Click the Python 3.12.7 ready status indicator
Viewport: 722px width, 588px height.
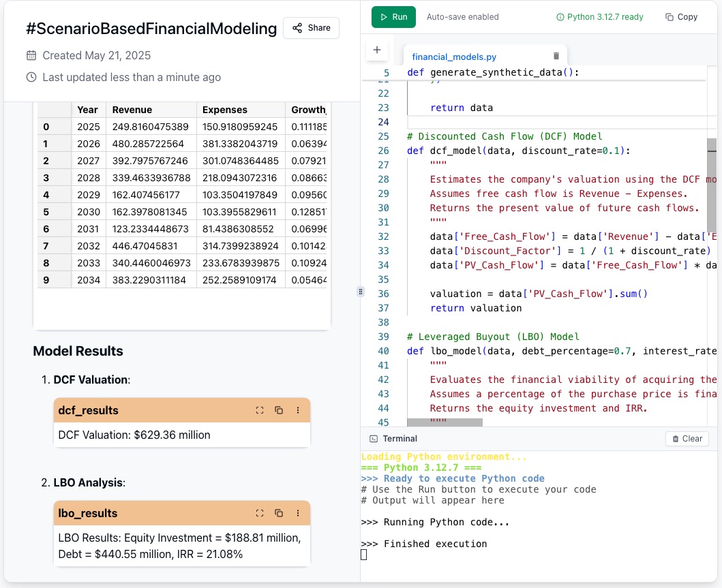[x=599, y=17]
